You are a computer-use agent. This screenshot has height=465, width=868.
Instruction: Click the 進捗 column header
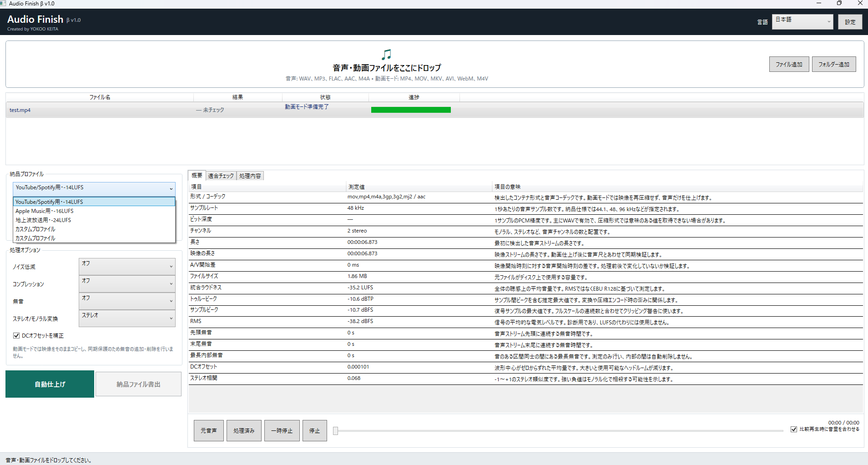click(x=414, y=97)
